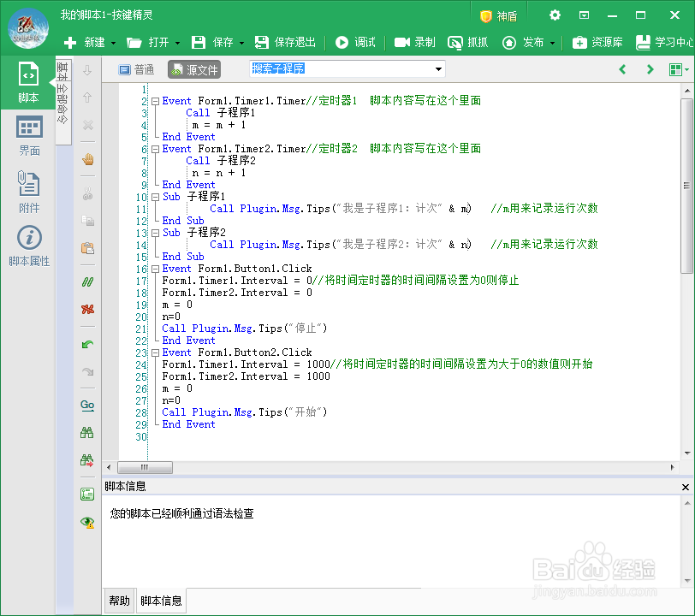
Task: Click the green comment slashes icon
Action: (87, 281)
